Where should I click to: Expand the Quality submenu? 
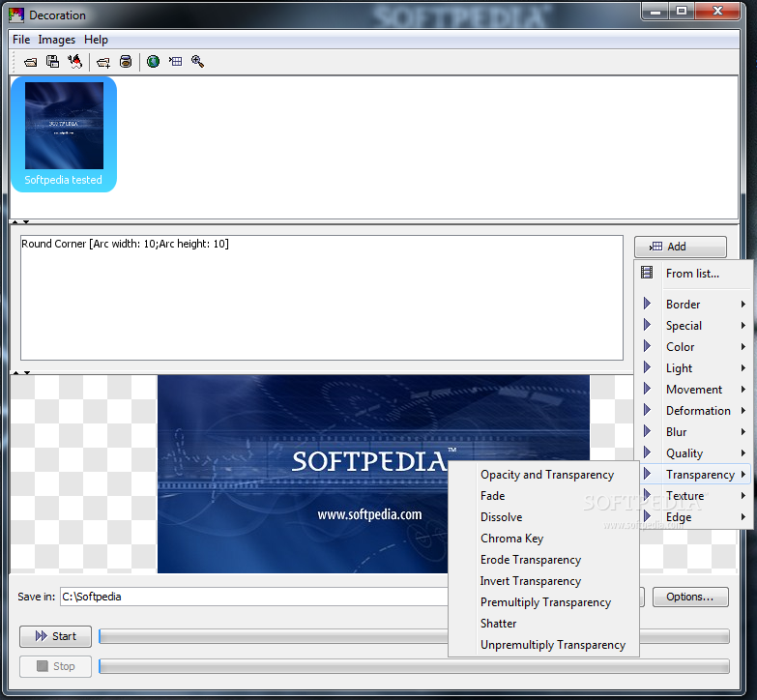point(693,452)
